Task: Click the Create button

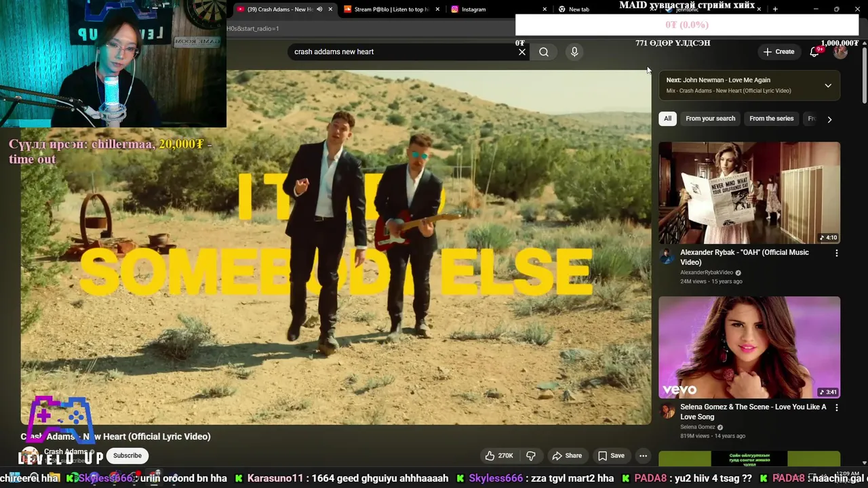Action: [778, 52]
